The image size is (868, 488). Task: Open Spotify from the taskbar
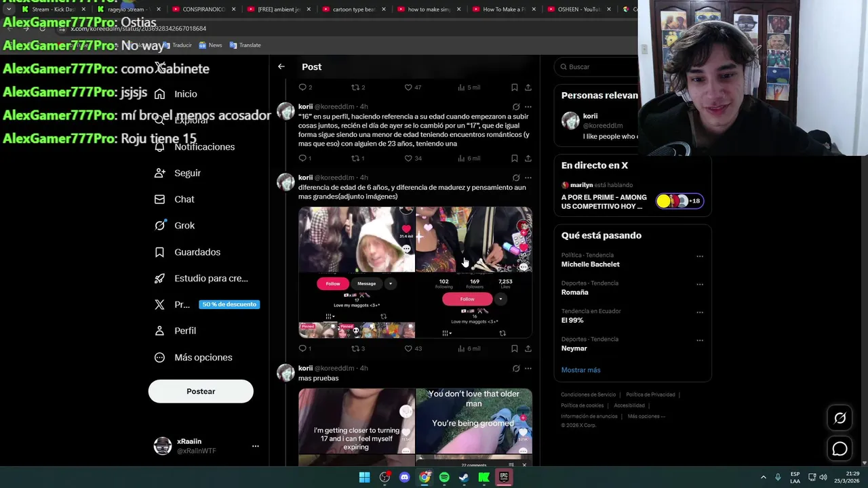pos(444,477)
